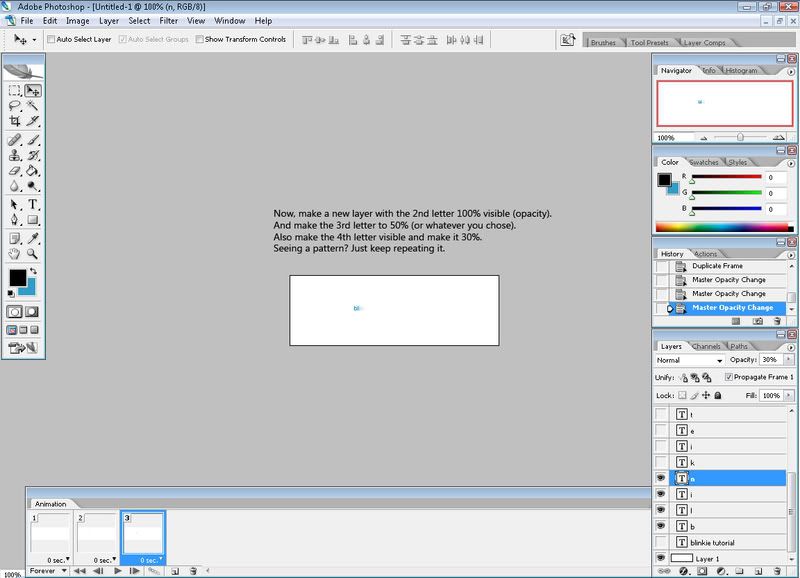Select the Move tool in toolbox
Viewport: 800px width, 578px height.
[33, 91]
